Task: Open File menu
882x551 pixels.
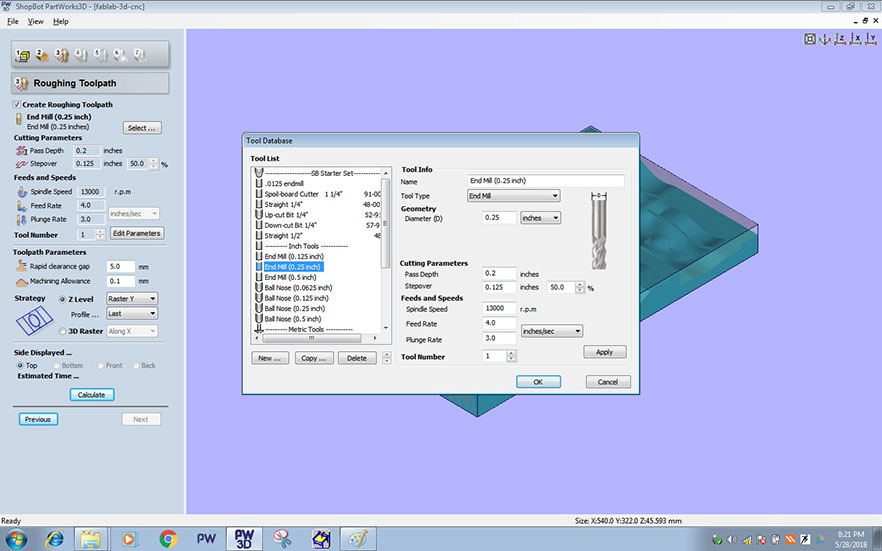Action: point(12,21)
